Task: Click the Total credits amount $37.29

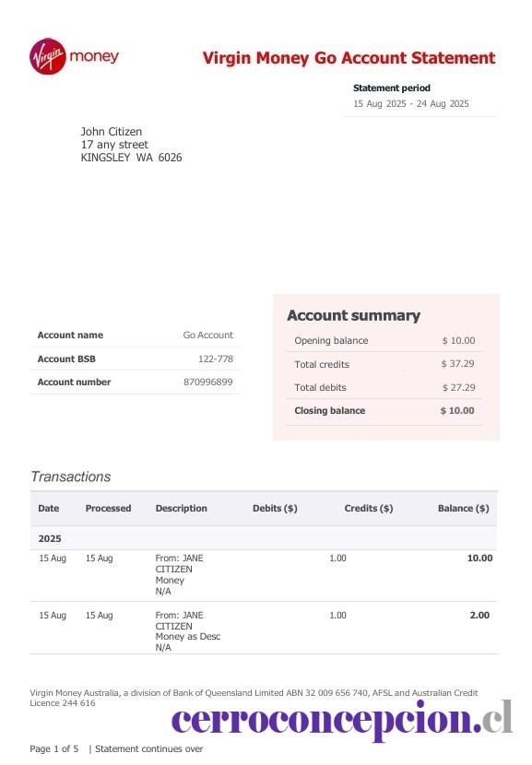Action: pos(458,363)
